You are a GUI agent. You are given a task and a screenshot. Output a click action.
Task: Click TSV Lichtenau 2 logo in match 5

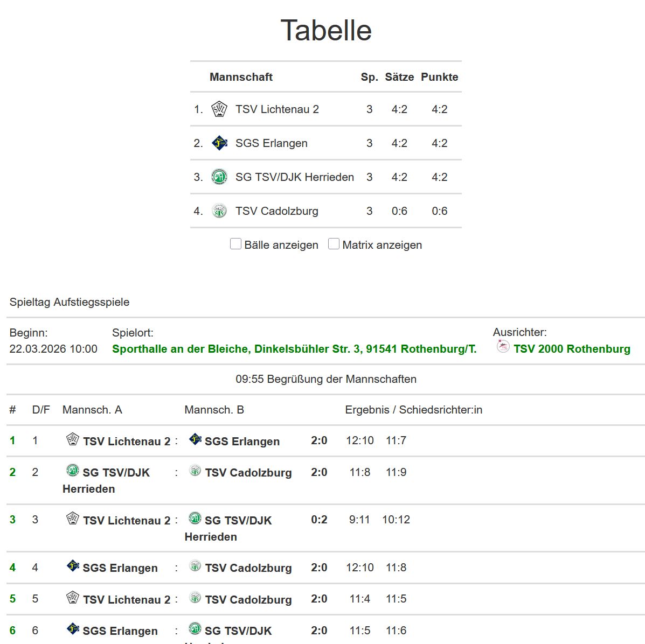point(73,598)
